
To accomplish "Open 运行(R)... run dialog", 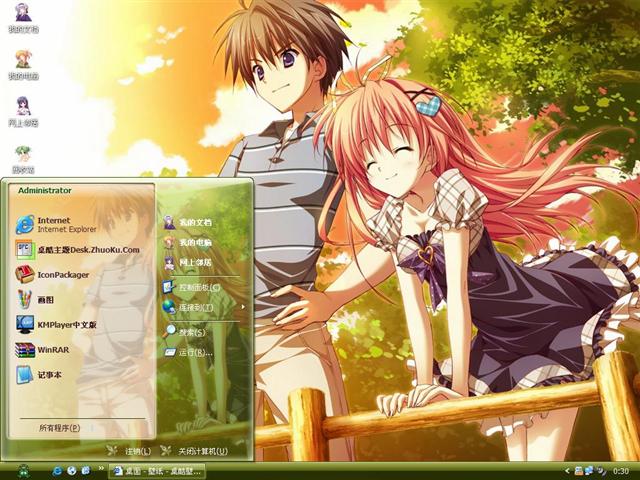I will click(x=188, y=352).
